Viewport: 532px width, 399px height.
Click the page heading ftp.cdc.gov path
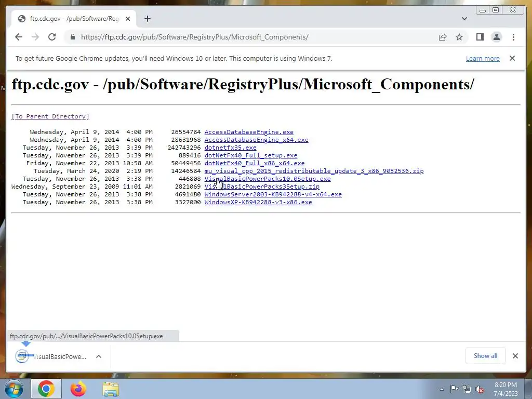[x=243, y=84]
